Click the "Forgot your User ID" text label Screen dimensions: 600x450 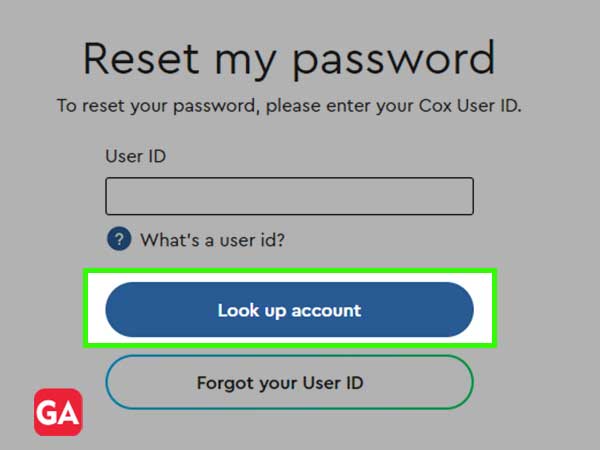[280, 383]
